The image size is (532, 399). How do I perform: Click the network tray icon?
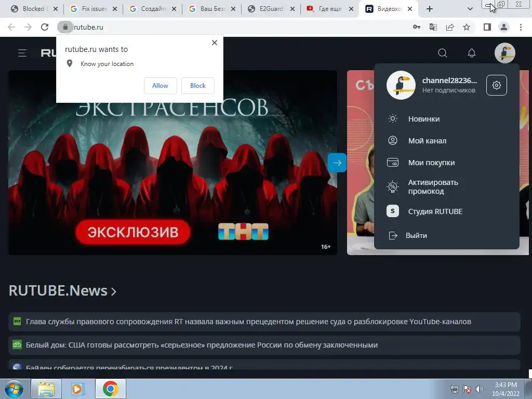tap(454, 390)
